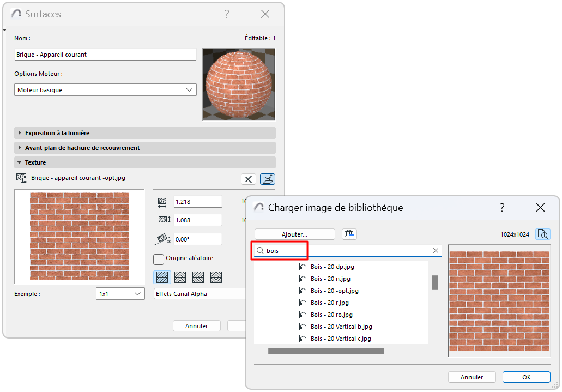Click the brick image preview in library dialog

pyautogui.click(x=499, y=300)
